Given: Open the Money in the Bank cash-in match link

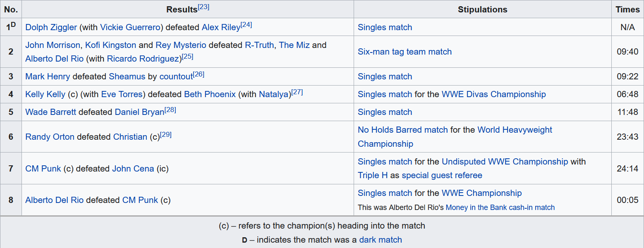Looking at the screenshot, I should click(x=500, y=207).
